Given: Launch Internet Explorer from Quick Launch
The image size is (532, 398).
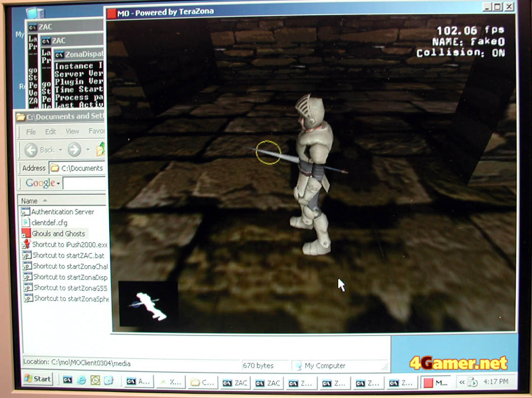Looking at the screenshot, I should (x=82, y=380).
